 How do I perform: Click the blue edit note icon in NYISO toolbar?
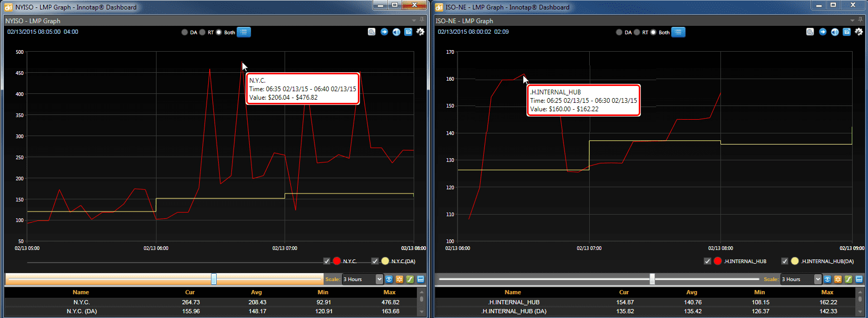pos(408,32)
